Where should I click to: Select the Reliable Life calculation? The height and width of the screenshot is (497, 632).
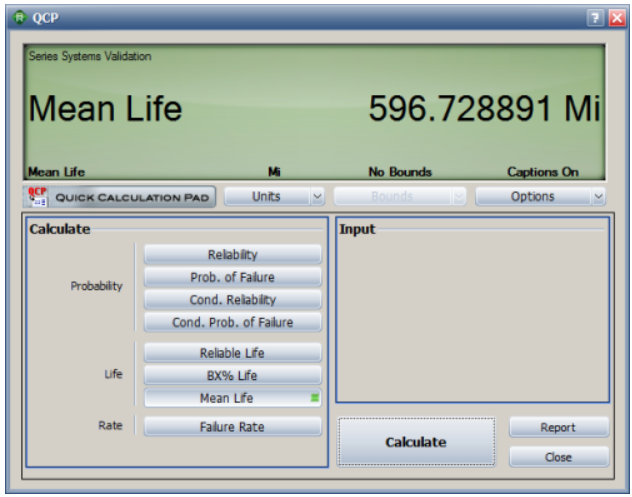pos(233,353)
